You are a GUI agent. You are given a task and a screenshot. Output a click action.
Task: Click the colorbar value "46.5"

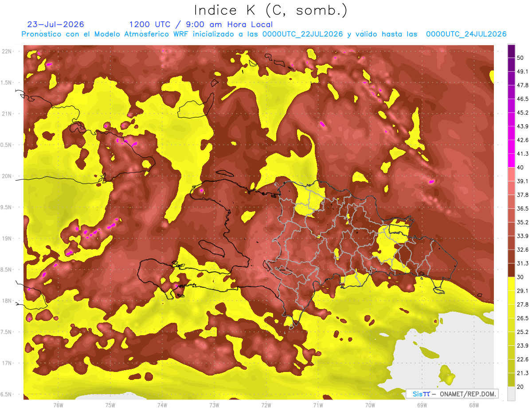point(523,99)
